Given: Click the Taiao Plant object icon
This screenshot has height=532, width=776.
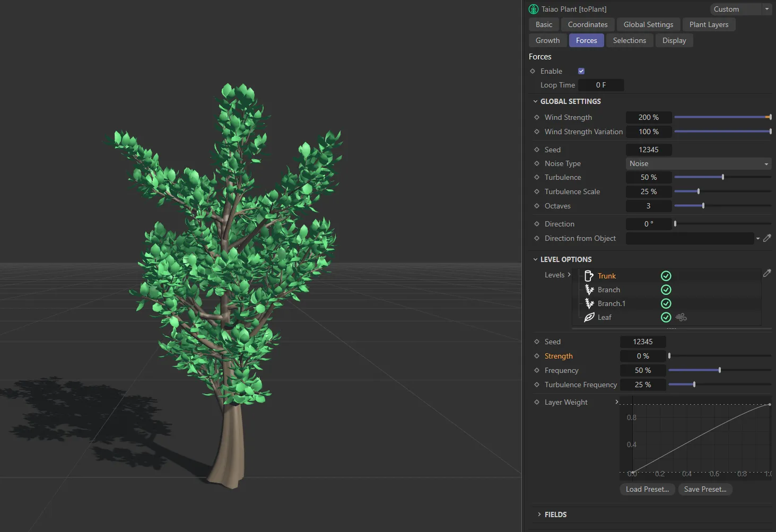Looking at the screenshot, I should (534, 9).
